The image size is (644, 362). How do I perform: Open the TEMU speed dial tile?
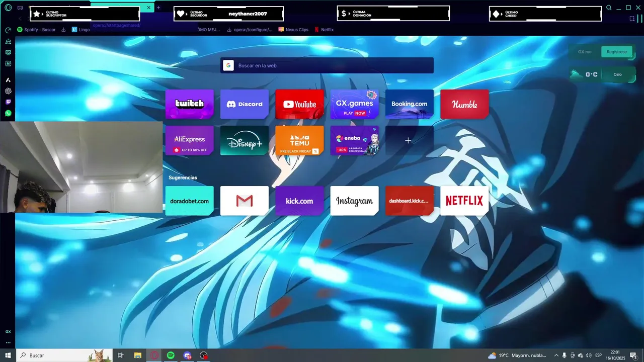[299, 140]
